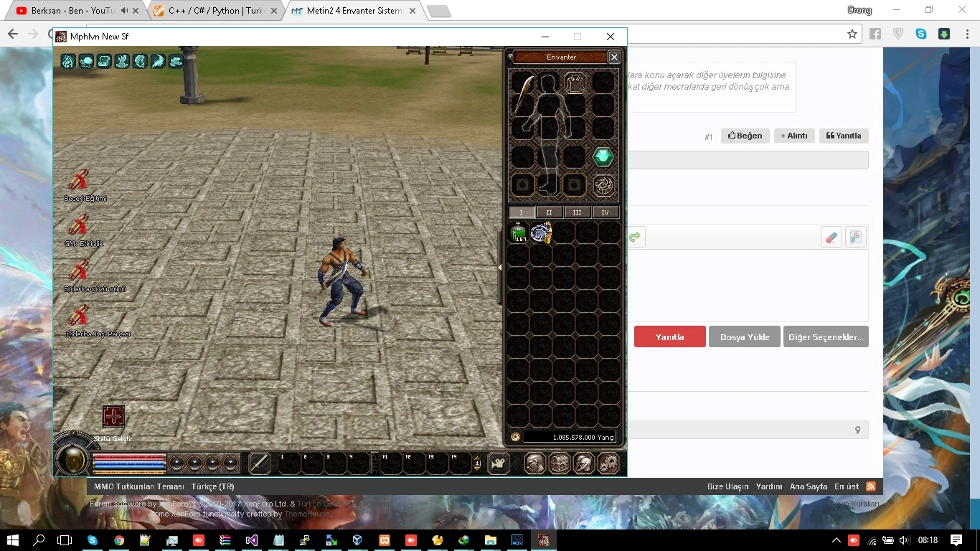This screenshot has width=980, height=551.
Task: Open the Yardım footer link
Action: click(769, 486)
